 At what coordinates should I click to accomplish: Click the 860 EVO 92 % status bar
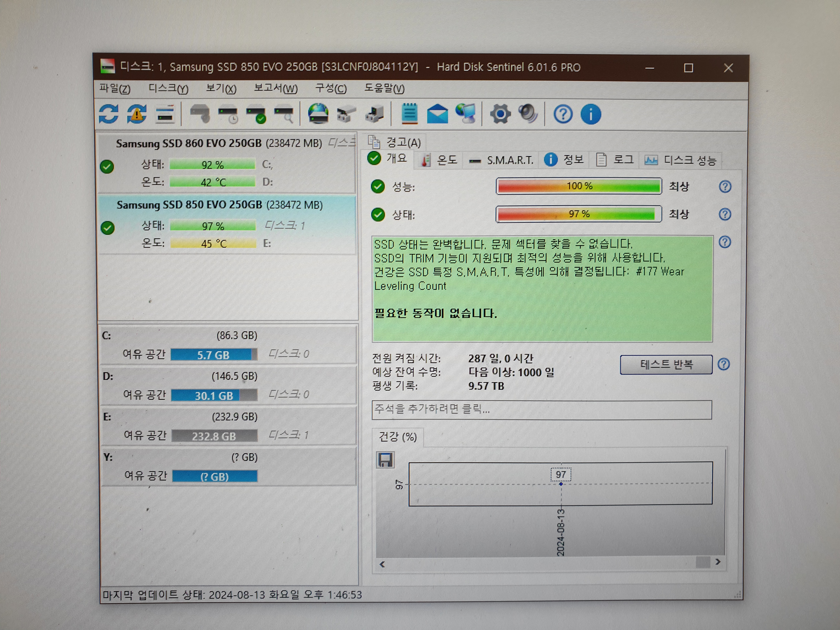(212, 165)
